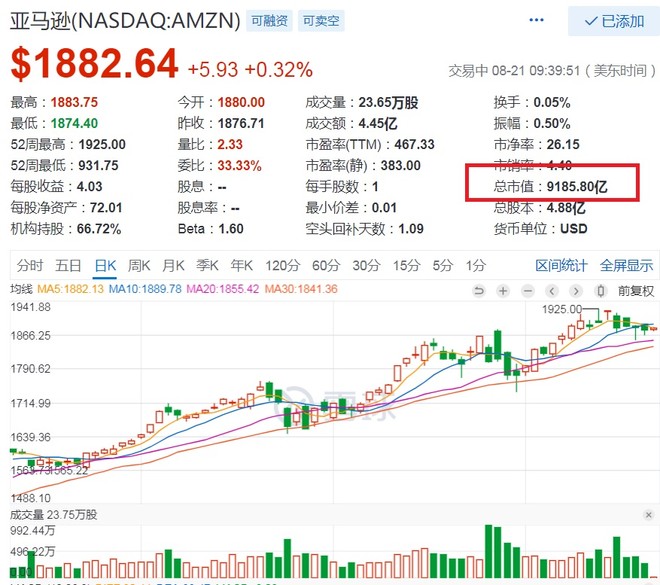Click the 量比 2.33 value
660x585 pixels.
(230, 144)
